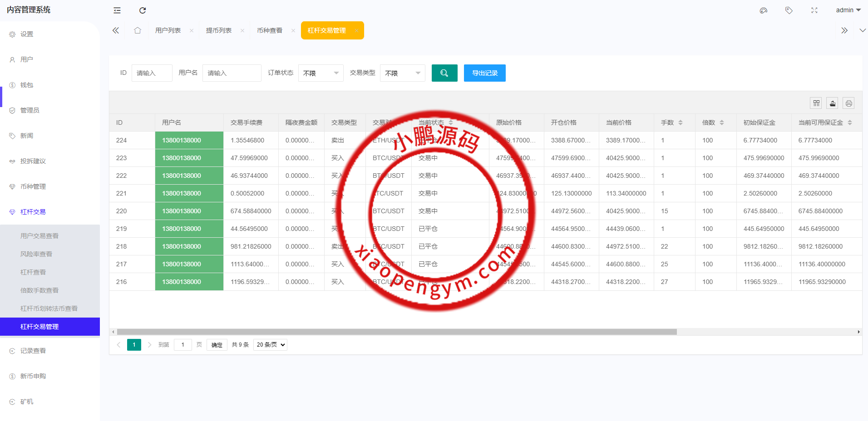The image size is (868, 421).
Task: Click the horizontal scrollbar under the table
Action: (396, 332)
